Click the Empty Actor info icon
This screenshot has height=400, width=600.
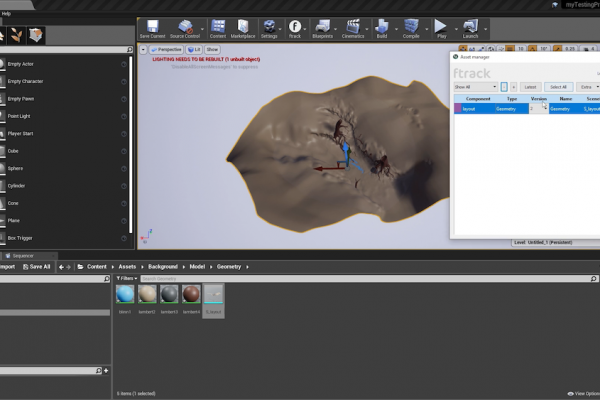124,64
